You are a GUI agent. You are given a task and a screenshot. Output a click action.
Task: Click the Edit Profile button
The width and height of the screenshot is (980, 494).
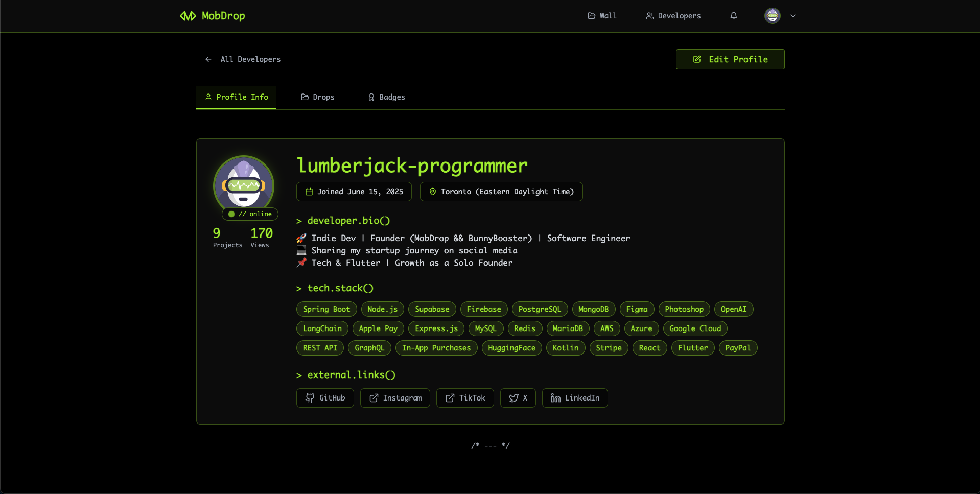click(x=730, y=59)
